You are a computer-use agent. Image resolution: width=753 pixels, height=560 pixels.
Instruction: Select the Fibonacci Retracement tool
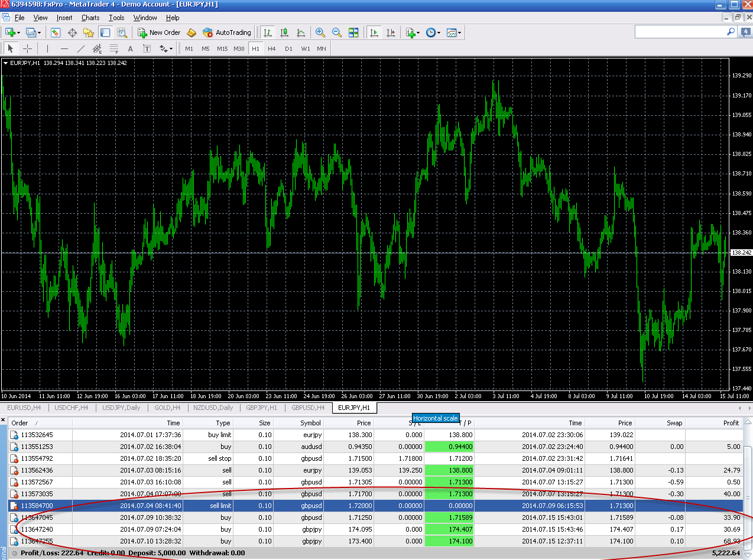click(114, 48)
